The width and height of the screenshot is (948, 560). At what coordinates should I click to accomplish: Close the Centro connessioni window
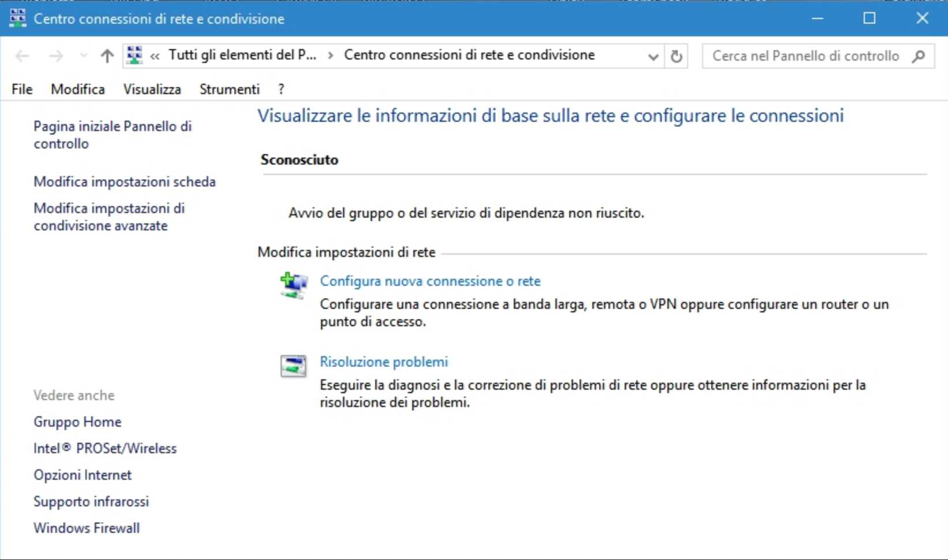coord(922,18)
